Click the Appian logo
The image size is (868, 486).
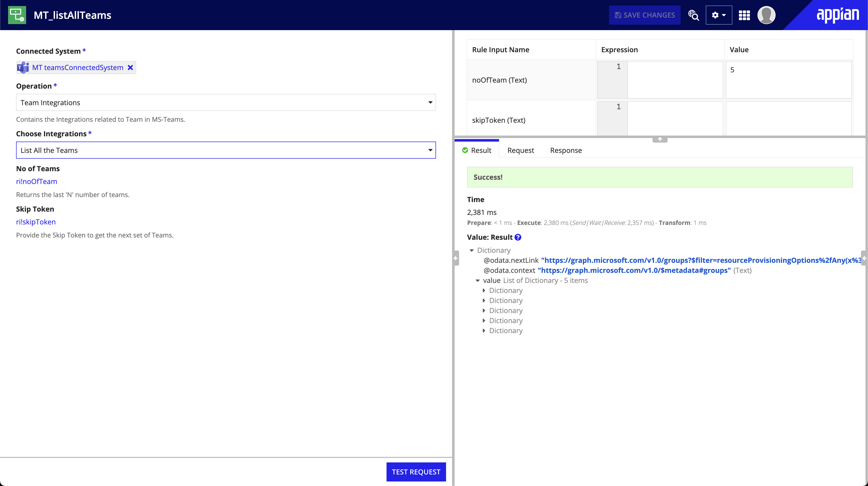click(x=837, y=15)
